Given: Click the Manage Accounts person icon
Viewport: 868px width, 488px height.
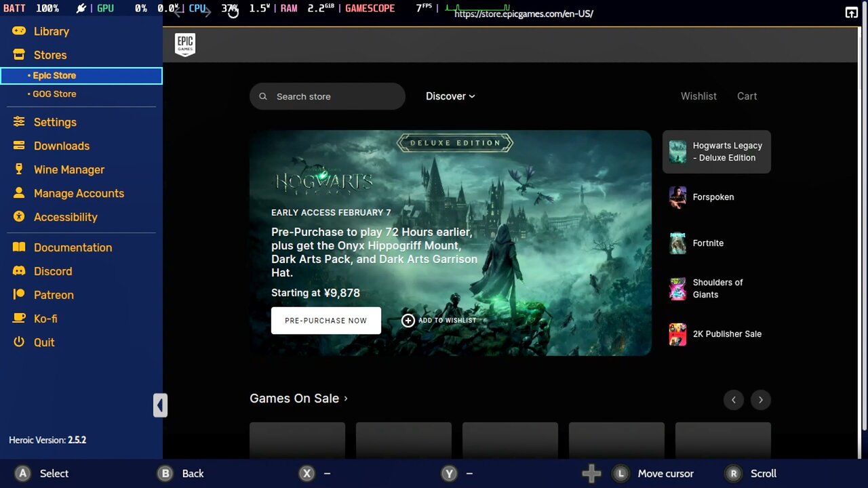Looking at the screenshot, I should point(19,193).
